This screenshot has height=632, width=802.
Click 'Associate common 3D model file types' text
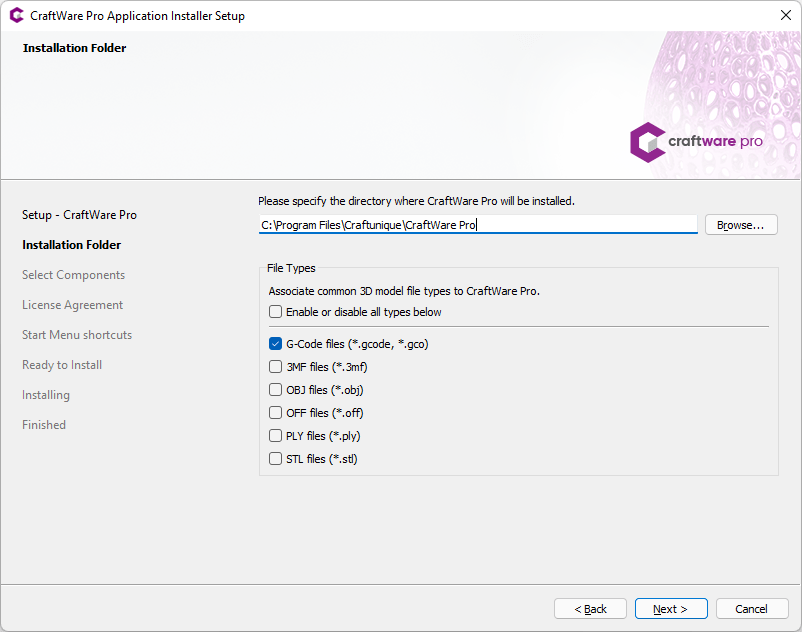pos(404,291)
